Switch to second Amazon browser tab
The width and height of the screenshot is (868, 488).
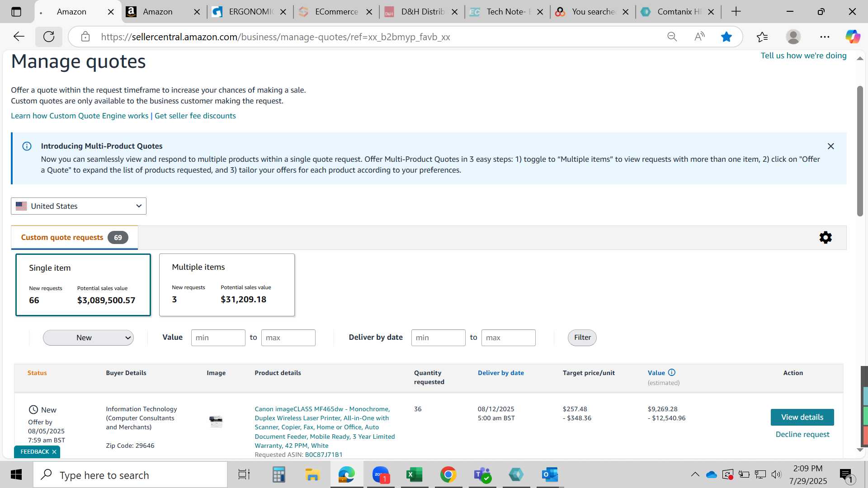tap(157, 12)
